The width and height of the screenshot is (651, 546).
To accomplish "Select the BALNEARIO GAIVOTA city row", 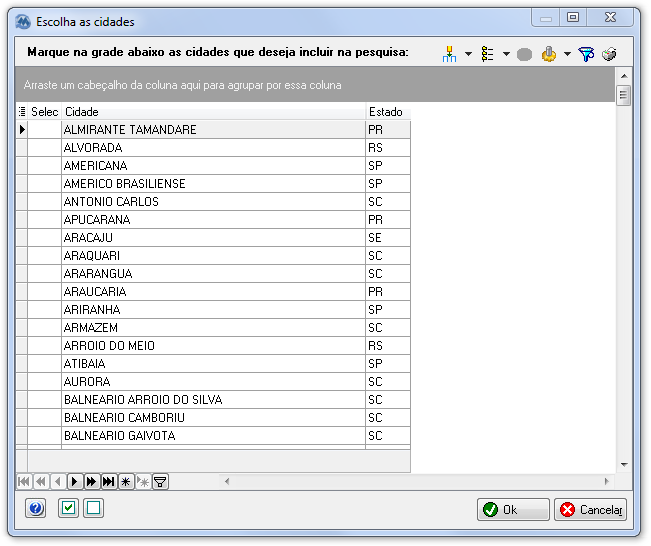I will (213, 436).
